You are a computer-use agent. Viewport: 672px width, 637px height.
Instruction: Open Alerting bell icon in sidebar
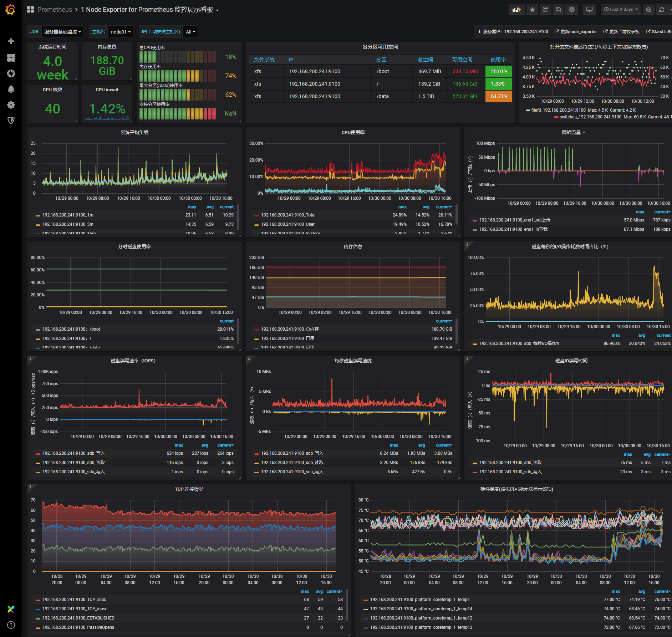click(x=11, y=89)
